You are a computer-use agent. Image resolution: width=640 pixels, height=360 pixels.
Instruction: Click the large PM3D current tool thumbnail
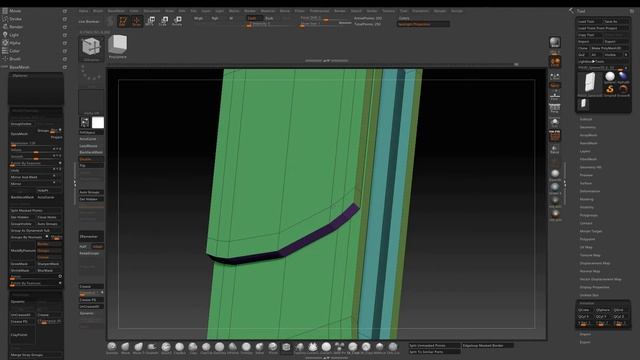click(590, 84)
